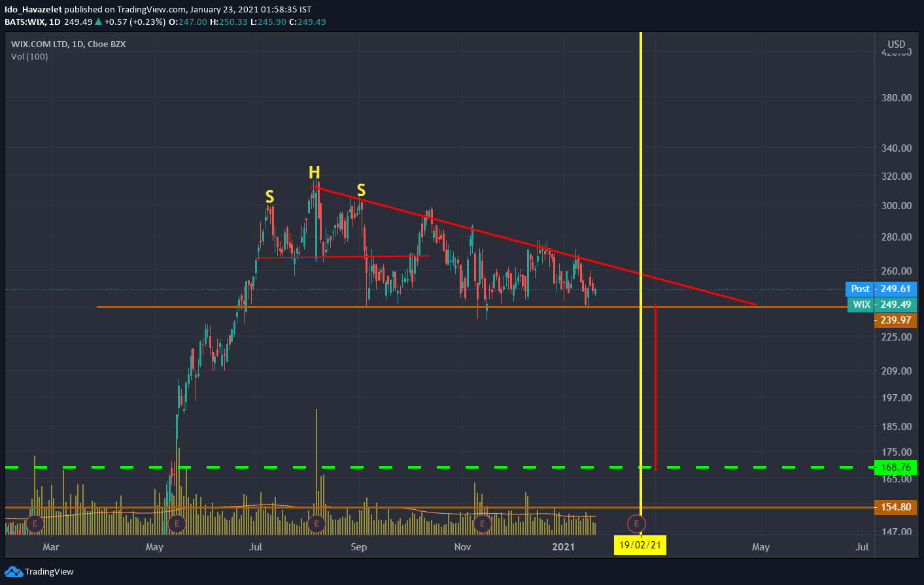Click the TradingView text link at bottom
This screenshot has height=585, width=924.
pos(49,572)
